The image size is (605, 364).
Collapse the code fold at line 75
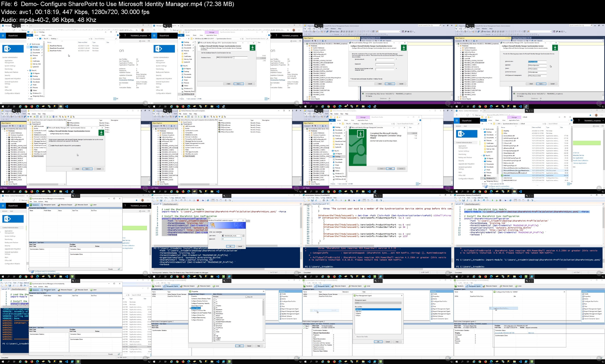312,207
